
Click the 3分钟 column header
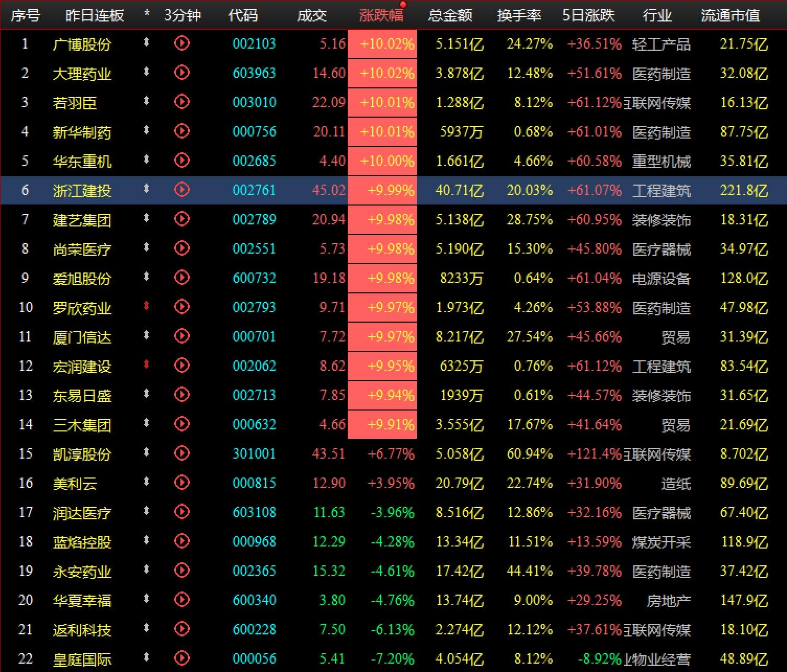pos(183,15)
